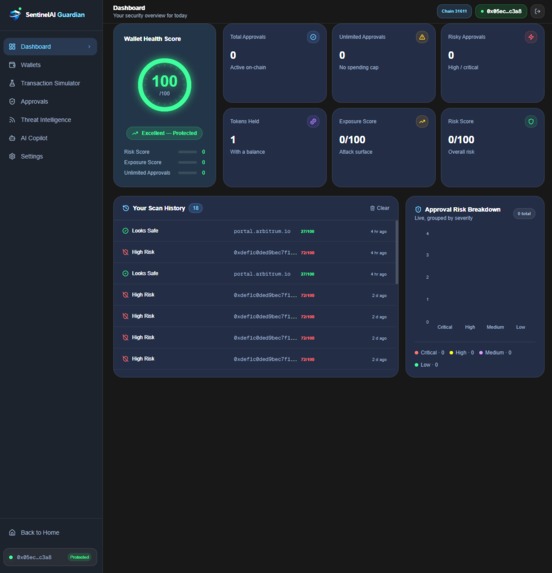Click the Risky Approvals lightning icon
Screen dimensions: 552x573
tap(531, 37)
